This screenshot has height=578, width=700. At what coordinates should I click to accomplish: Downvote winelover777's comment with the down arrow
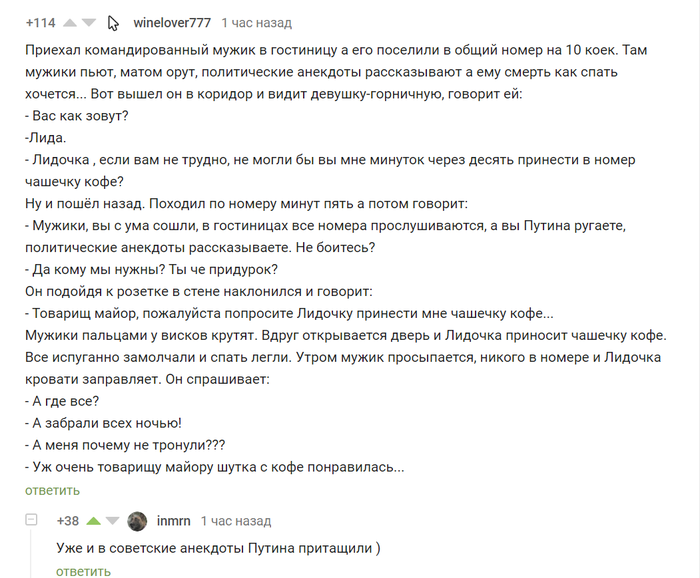(x=89, y=22)
